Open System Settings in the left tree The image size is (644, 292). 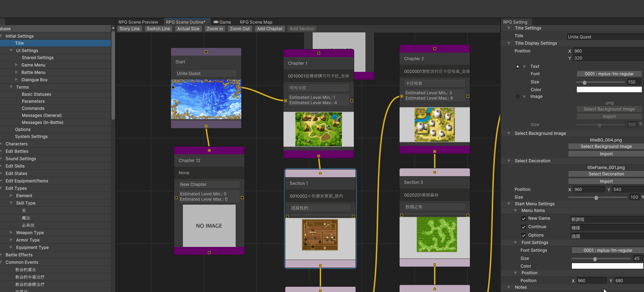pos(31,136)
